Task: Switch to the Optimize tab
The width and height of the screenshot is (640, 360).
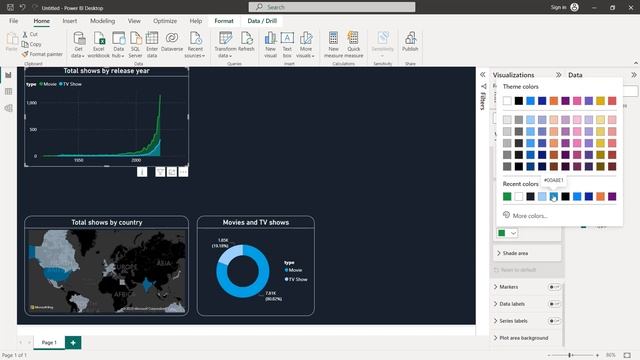Action: click(x=165, y=21)
